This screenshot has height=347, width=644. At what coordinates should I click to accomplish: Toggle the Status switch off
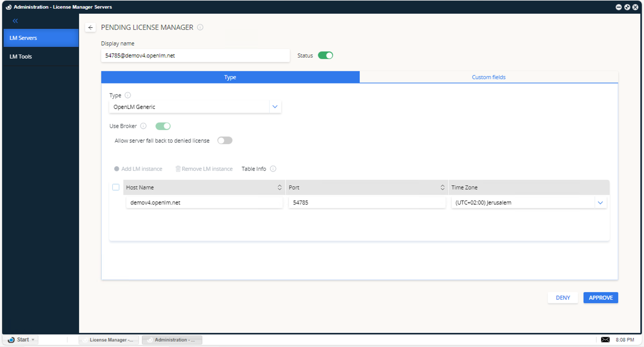pos(325,55)
